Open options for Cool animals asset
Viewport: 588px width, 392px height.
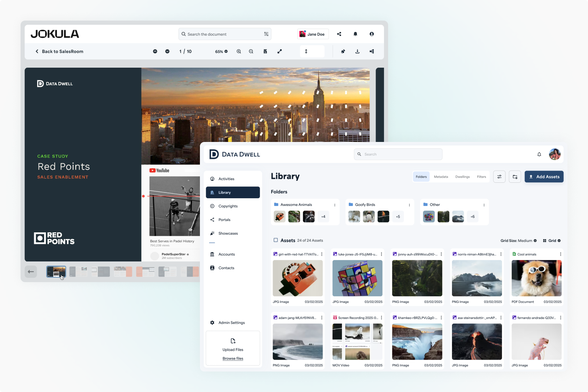[x=560, y=254]
